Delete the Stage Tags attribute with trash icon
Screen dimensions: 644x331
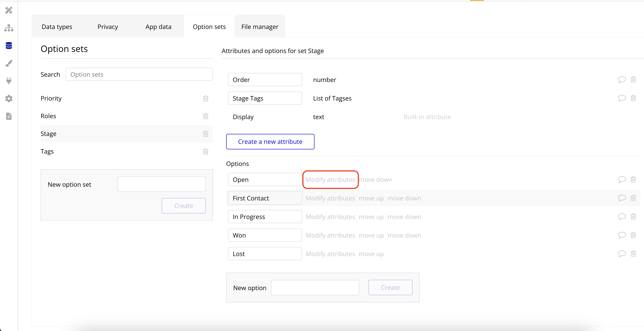pyautogui.click(x=633, y=98)
